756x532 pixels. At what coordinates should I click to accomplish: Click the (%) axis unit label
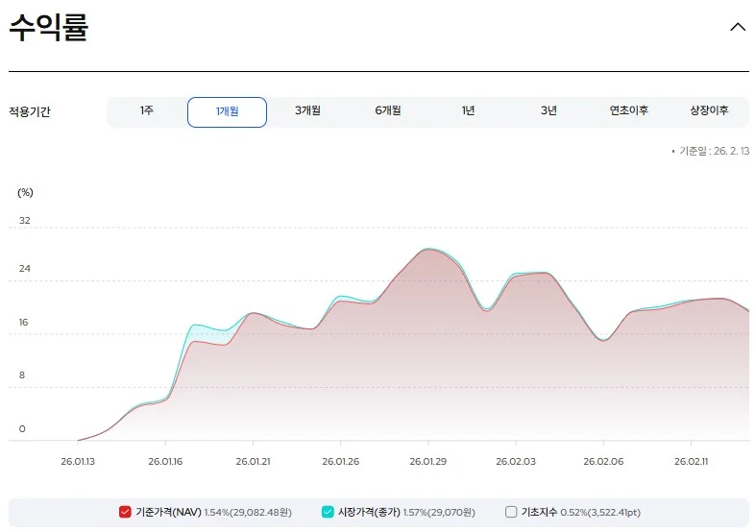point(25,192)
